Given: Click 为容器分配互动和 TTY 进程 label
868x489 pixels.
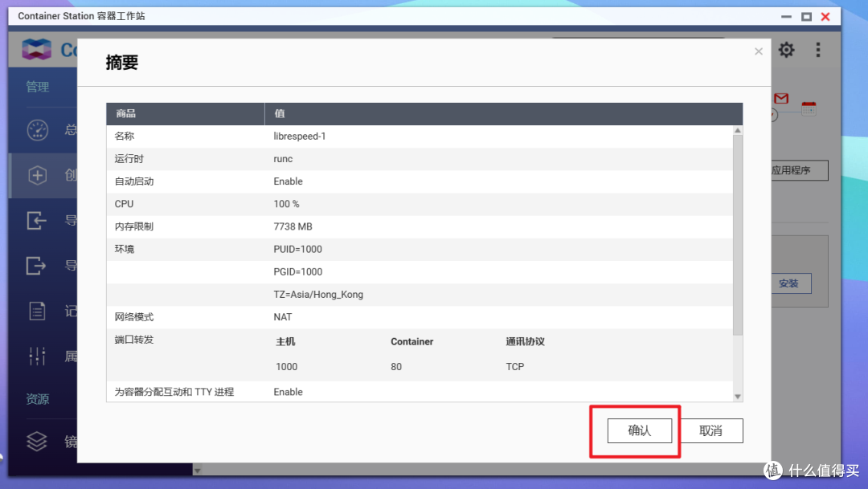Looking at the screenshot, I should 174,392.
